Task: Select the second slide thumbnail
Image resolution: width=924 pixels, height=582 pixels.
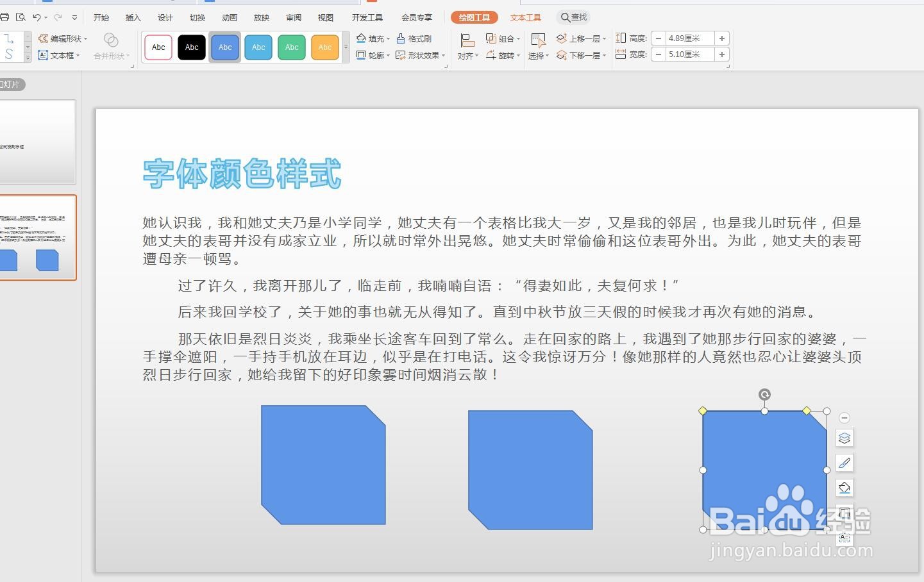Action: coord(38,238)
